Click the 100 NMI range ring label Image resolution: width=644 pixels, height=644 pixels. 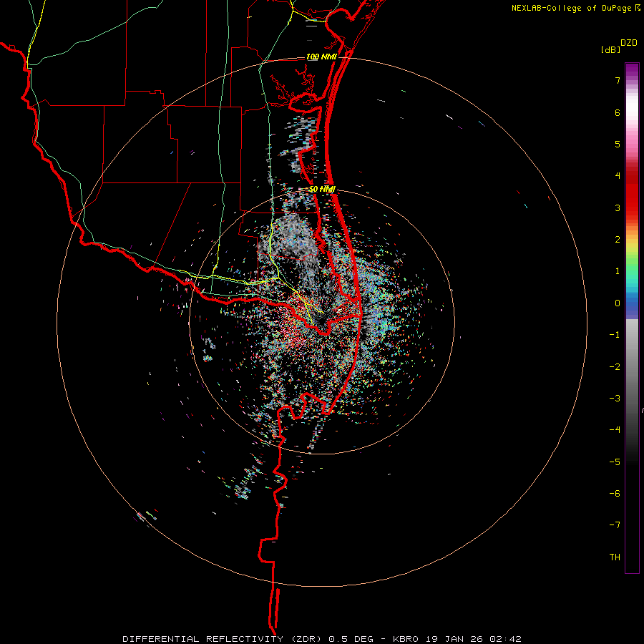click(321, 57)
